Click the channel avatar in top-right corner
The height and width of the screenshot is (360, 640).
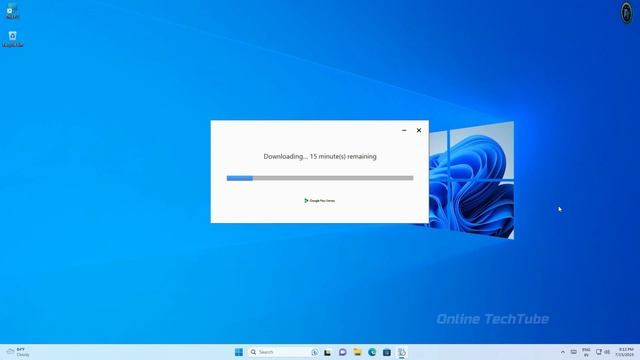pos(627,12)
